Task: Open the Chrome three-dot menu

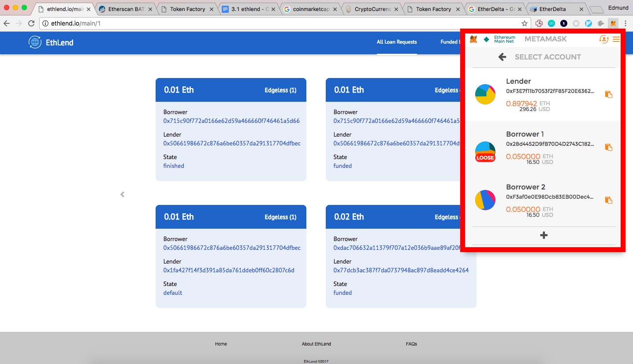Action: (626, 23)
